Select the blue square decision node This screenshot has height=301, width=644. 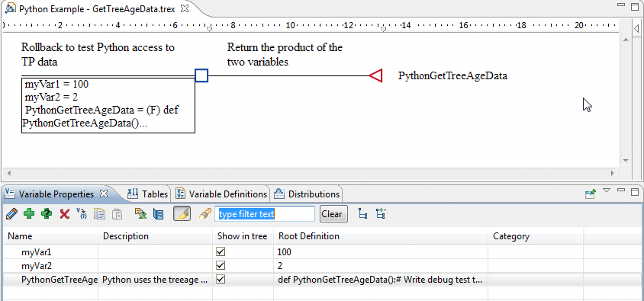coord(201,75)
